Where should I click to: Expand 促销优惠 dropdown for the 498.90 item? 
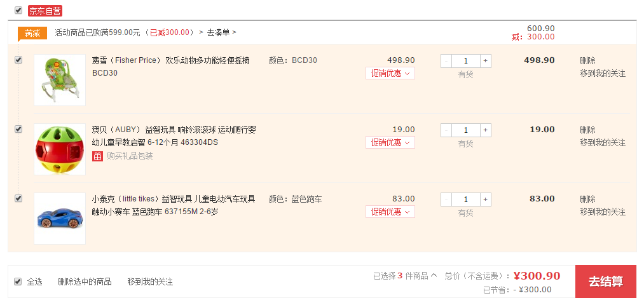[x=390, y=74]
